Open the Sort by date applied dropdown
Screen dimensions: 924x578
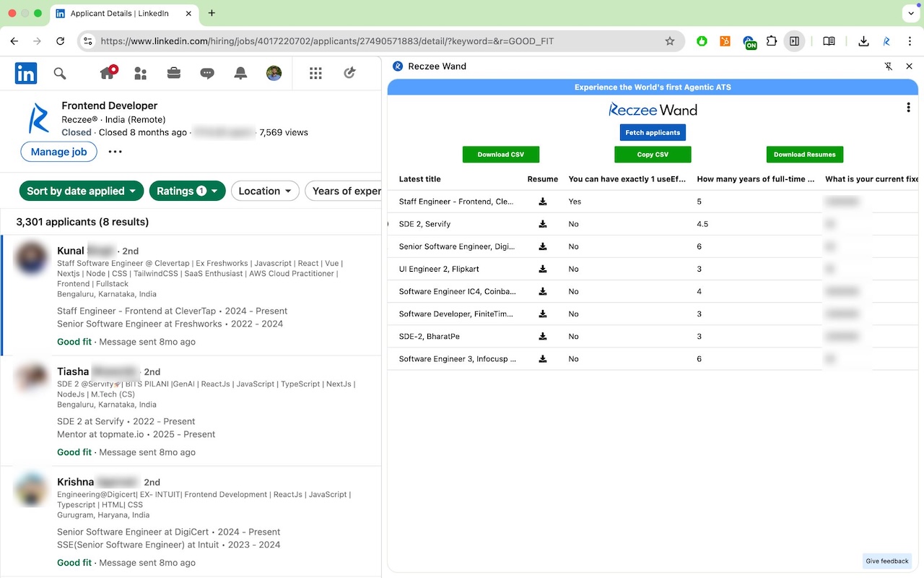(82, 191)
